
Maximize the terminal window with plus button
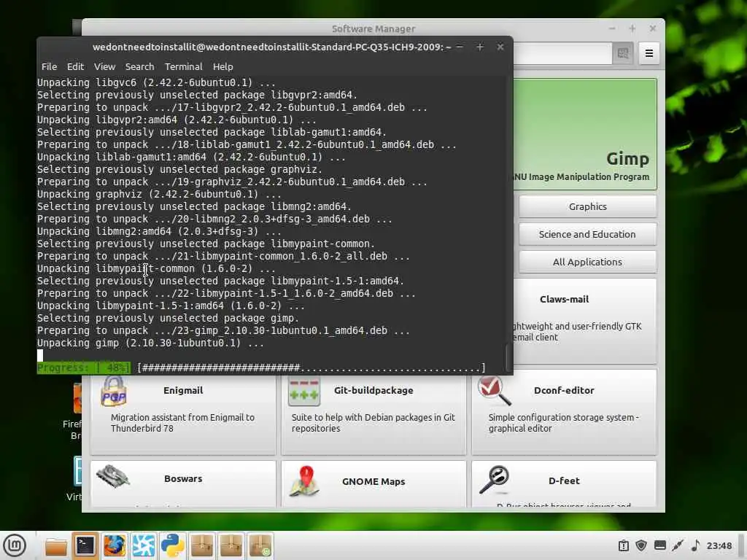pos(480,47)
